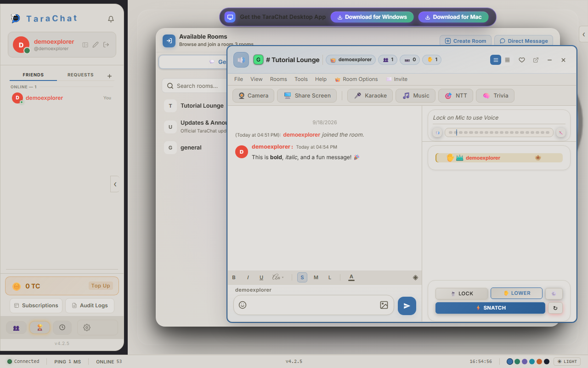Click the Top Up button
Viewport: 588px width, 368px height.
100,286
